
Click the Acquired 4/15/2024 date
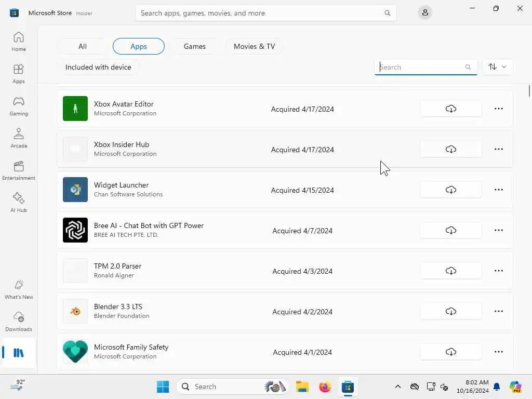tap(302, 190)
